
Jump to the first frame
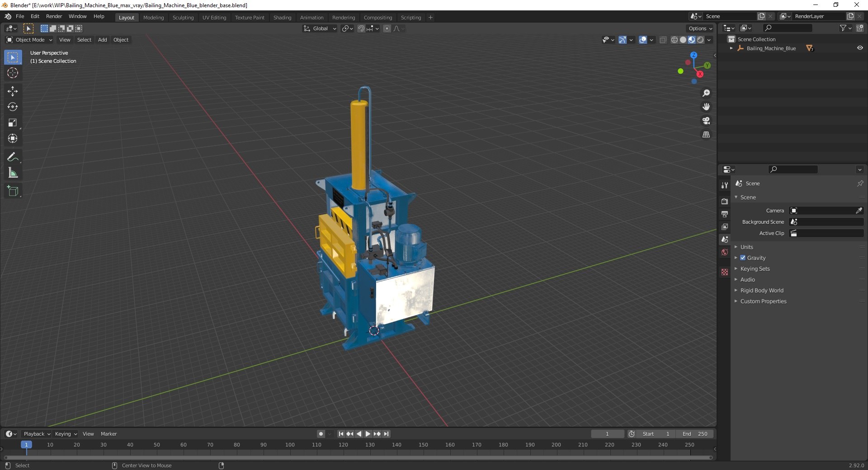[x=341, y=434]
